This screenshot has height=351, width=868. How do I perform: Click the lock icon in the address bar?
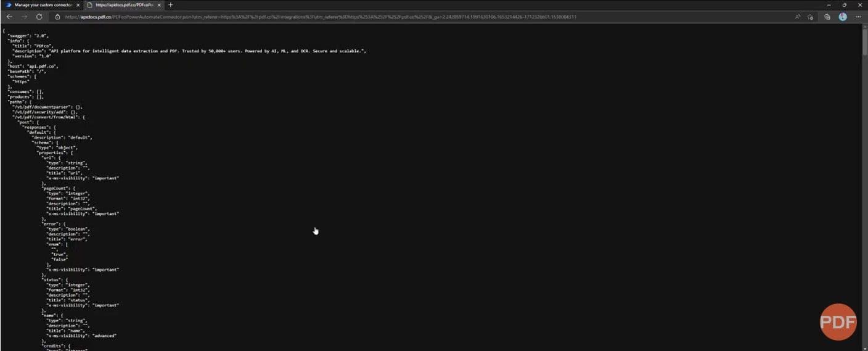click(58, 17)
